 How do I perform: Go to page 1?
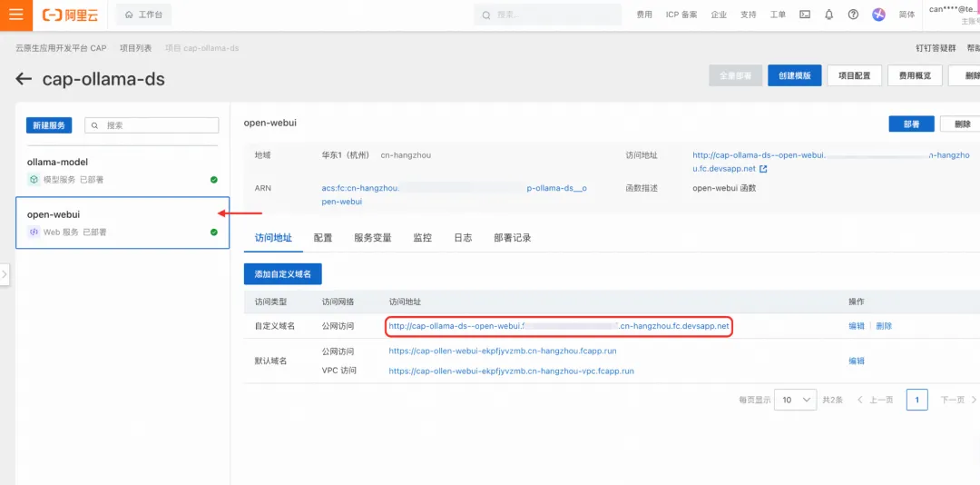(916, 400)
